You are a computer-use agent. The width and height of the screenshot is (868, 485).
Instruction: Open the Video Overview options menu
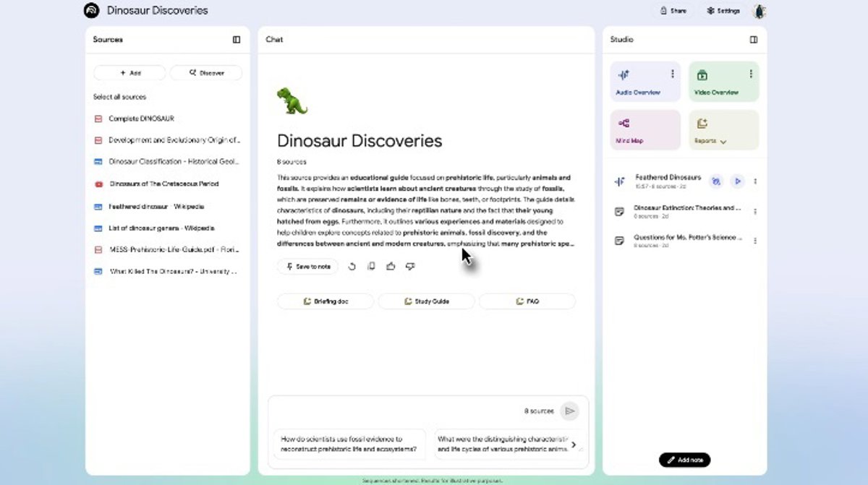point(751,74)
